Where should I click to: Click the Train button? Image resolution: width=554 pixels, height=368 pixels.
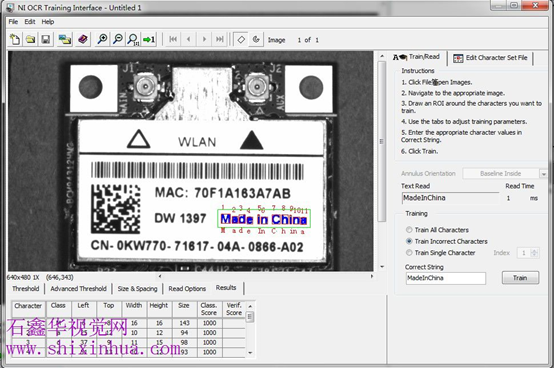[520, 278]
